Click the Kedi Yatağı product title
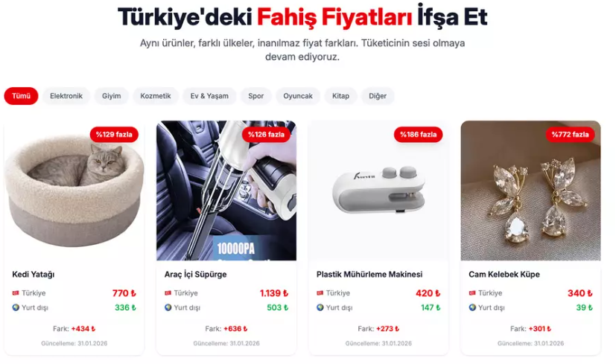The image size is (616, 364). point(34,275)
